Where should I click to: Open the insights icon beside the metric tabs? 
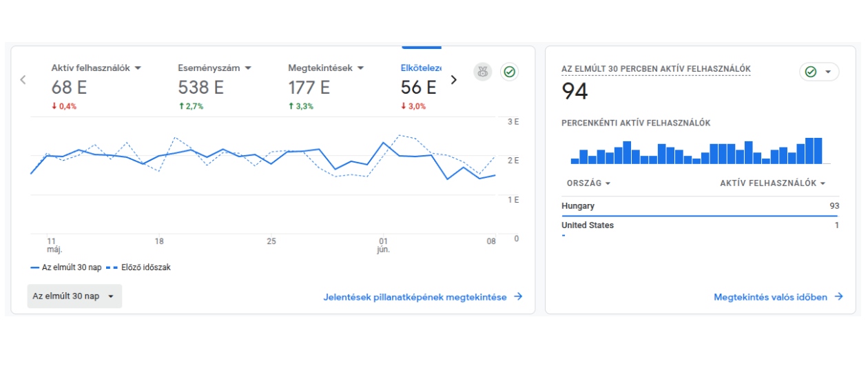click(x=483, y=72)
